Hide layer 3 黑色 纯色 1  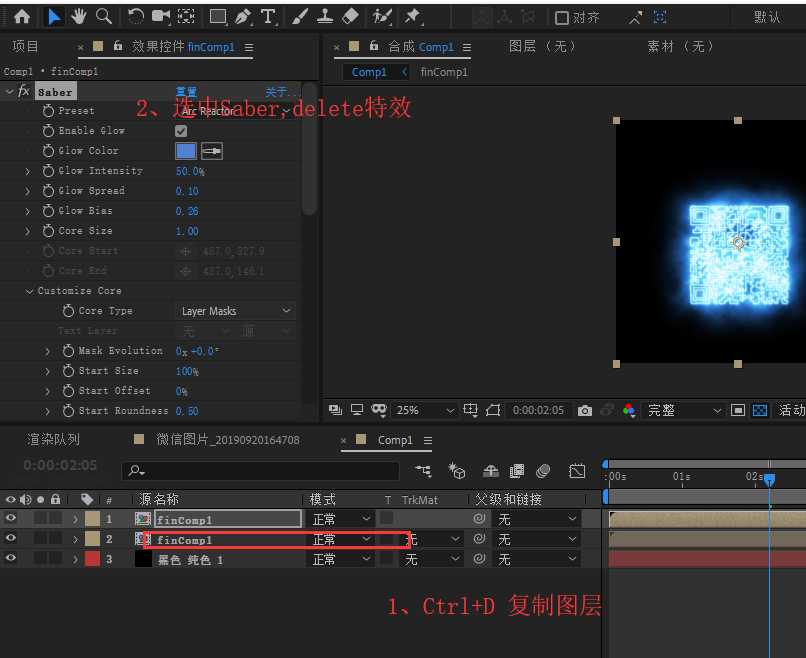click(x=11, y=558)
